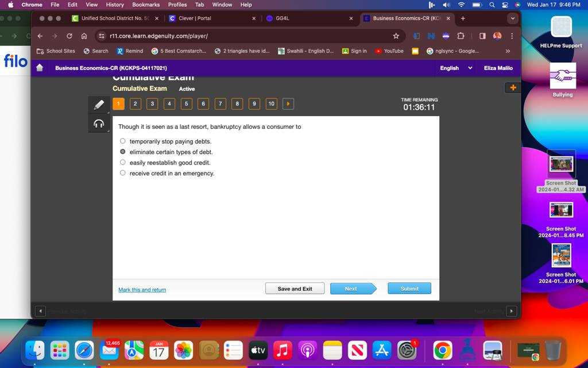588x368 pixels.
Task: Open the Remind bookmark
Action: pyautogui.click(x=130, y=51)
